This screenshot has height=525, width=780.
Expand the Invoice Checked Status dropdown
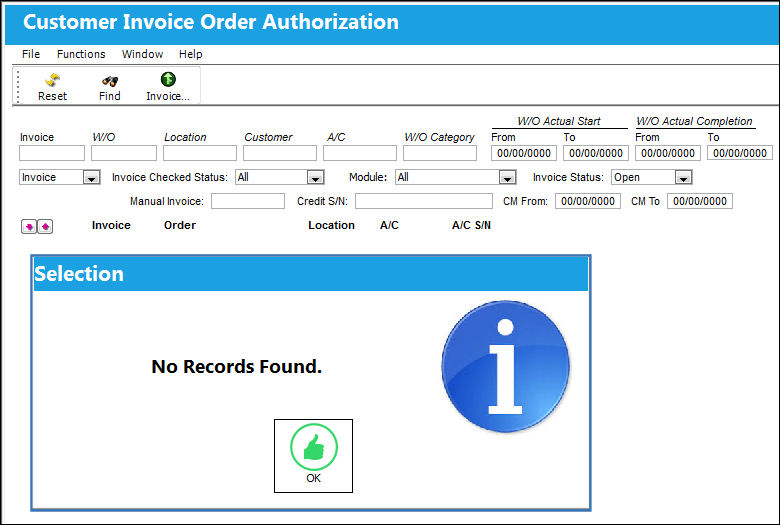(x=315, y=178)
